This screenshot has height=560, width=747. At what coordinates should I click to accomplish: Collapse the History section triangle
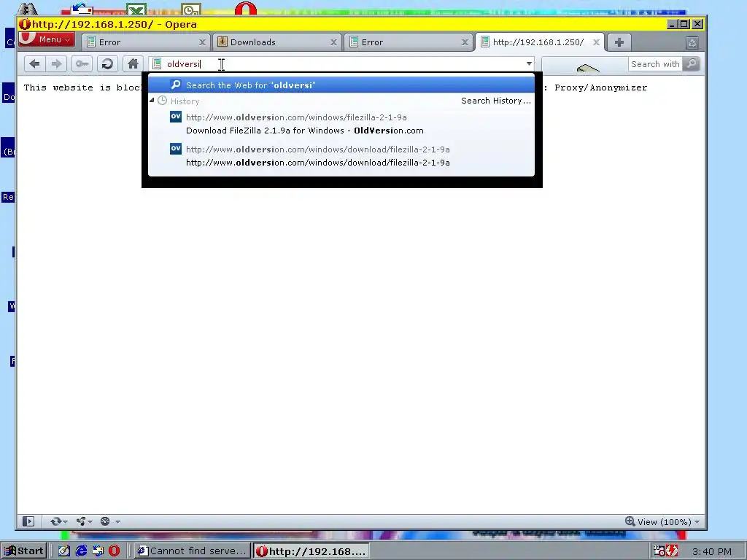(x=152, y=101)
